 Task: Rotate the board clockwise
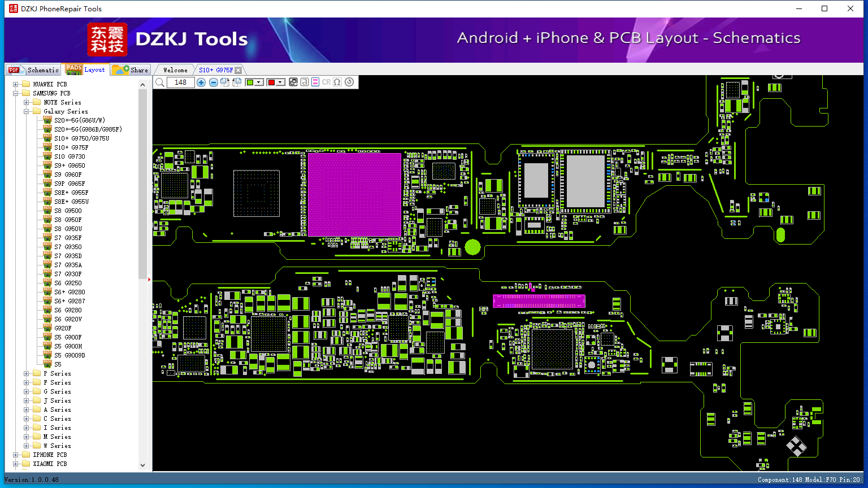(225, 82)
